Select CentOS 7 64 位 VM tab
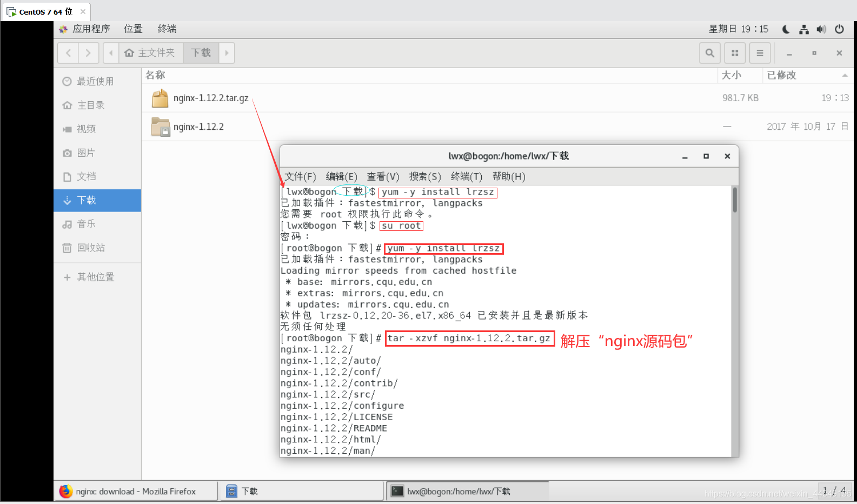Viewport: 857px width, 504px height. click(x=45, y=11)
